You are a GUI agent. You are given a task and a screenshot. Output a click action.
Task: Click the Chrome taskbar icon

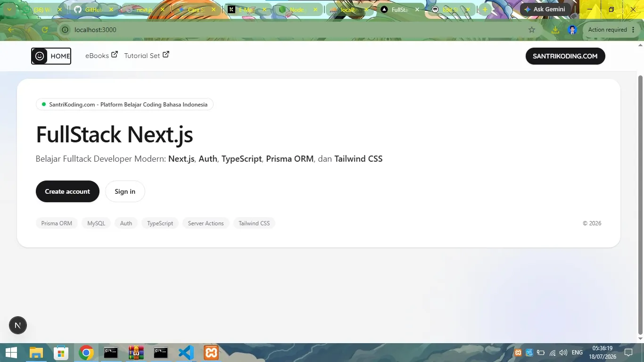click(x=86, y=353)
